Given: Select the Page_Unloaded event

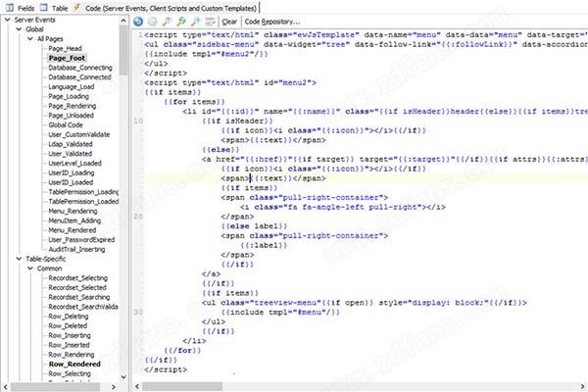Looking at the screenshot, I should click(x=71, y=116).
